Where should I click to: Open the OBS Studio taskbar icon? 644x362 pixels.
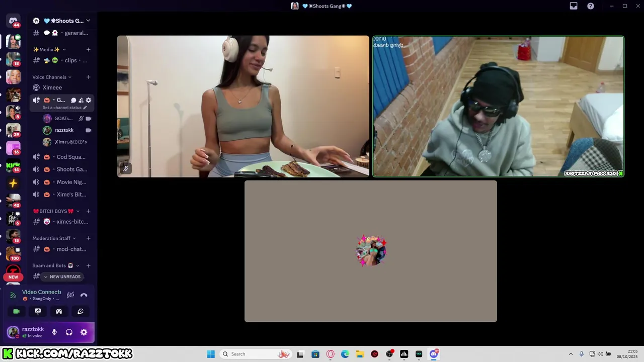389,354
